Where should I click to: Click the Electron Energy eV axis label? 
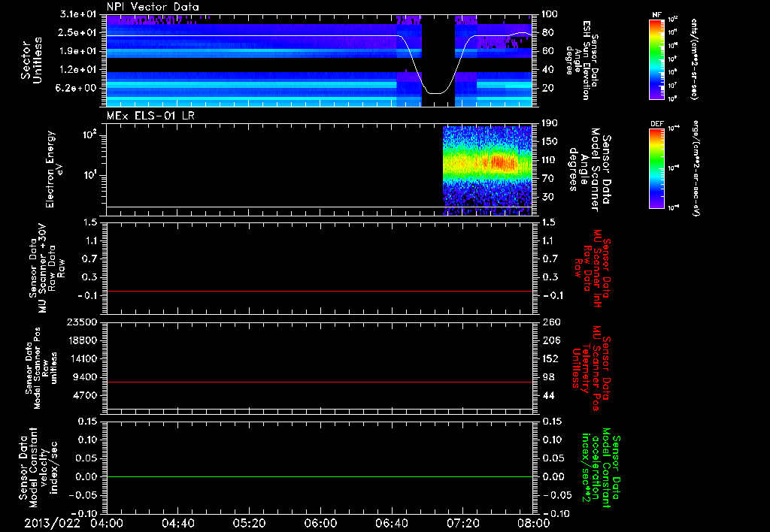coord(50,169)
